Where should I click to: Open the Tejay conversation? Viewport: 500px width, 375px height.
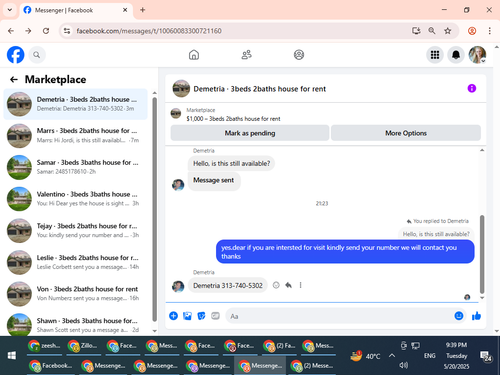click(x=75, y=231)
